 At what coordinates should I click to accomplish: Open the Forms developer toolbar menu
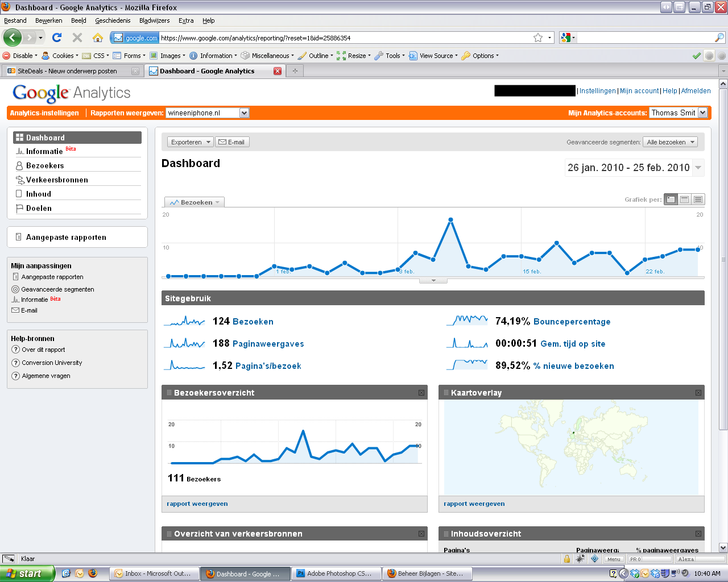pos(129,56)
